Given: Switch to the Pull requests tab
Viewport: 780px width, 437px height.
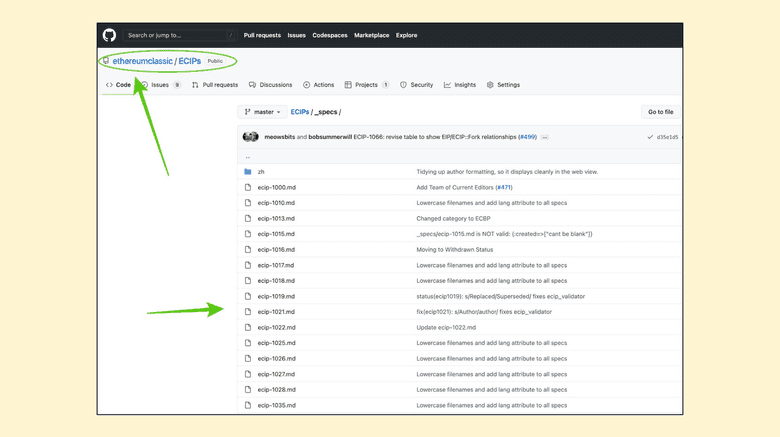Looking at the screenshot, I should (215, 85).
